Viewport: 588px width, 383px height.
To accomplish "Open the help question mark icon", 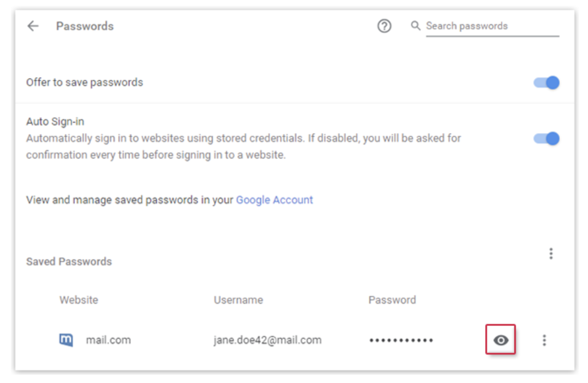I will (384, 26).
